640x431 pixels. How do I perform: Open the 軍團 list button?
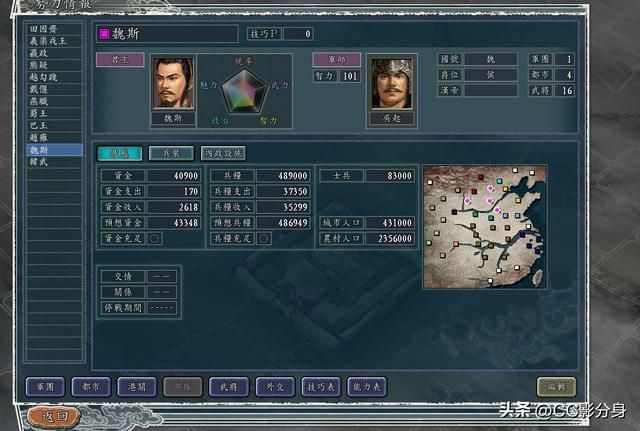point(45,387)
